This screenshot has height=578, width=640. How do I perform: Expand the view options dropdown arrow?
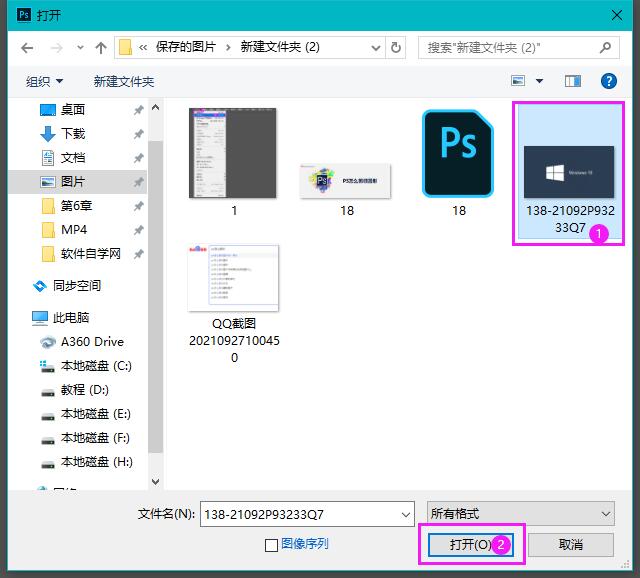tap(539, 81)
